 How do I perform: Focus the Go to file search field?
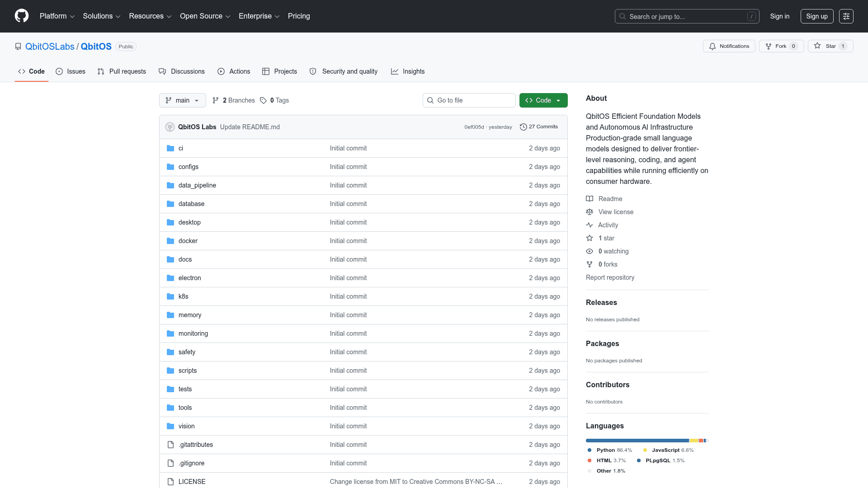469,100
